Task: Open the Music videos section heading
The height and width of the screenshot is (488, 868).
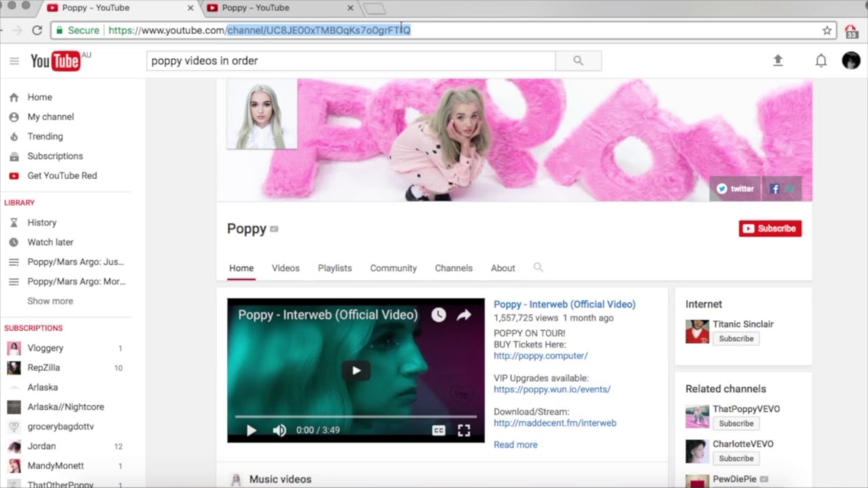Action: tap(280, 479)
